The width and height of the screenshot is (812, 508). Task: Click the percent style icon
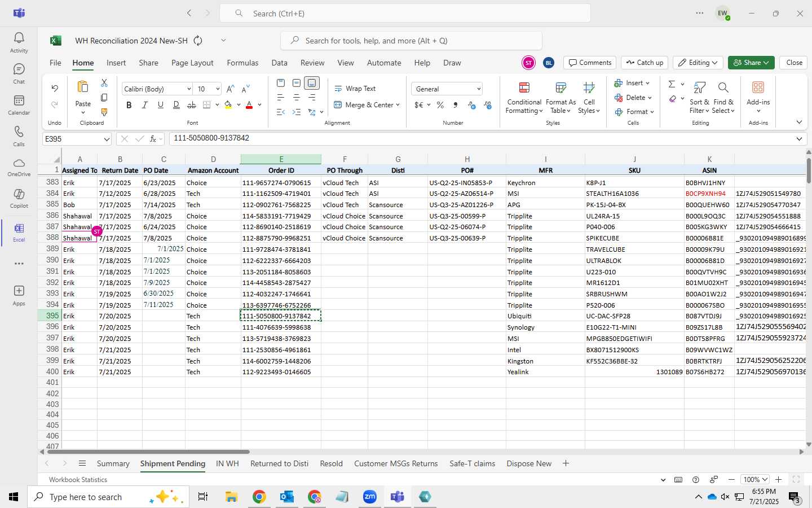coord(440,105)
